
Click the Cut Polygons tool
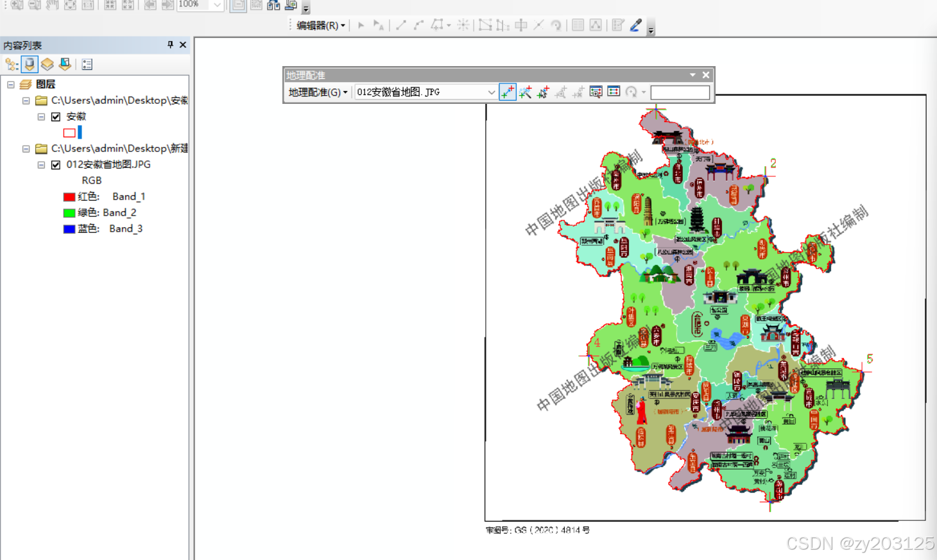tap(521, 26)
